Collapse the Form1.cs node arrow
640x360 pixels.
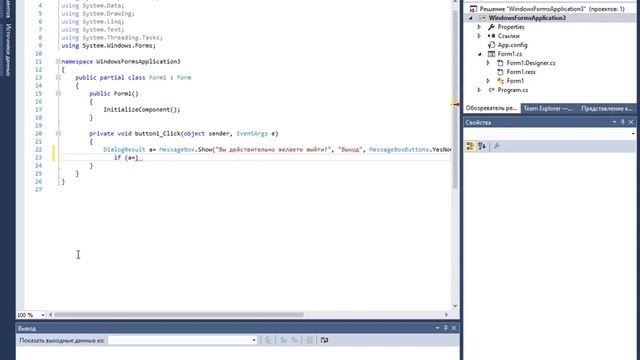[480, 54]
